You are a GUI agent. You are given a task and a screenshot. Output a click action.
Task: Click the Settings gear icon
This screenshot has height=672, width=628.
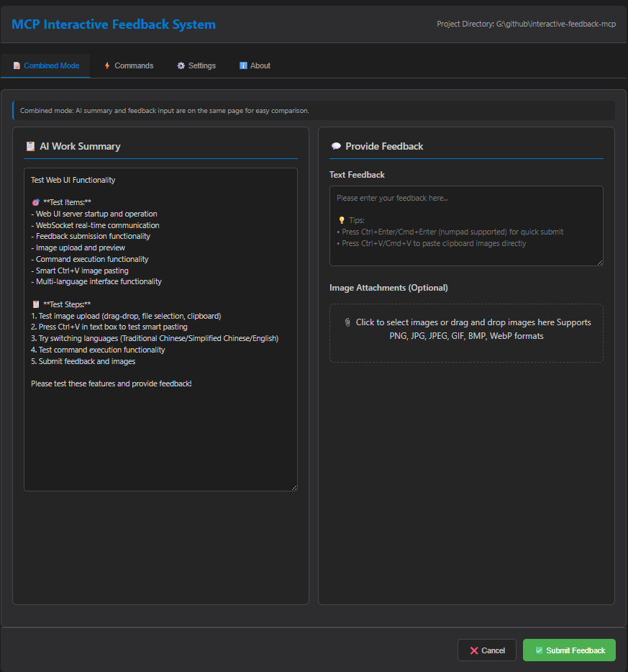pos(181,65)
